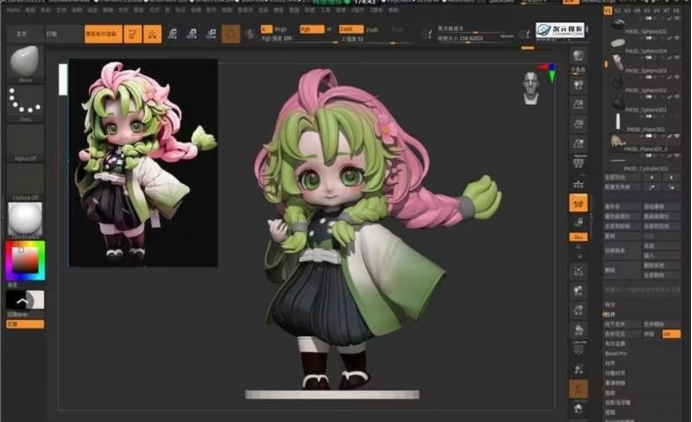Hide PM3D_Sphere3D5 using its eye icon
The height and width of the screenshot is (422, 692).
677,18
